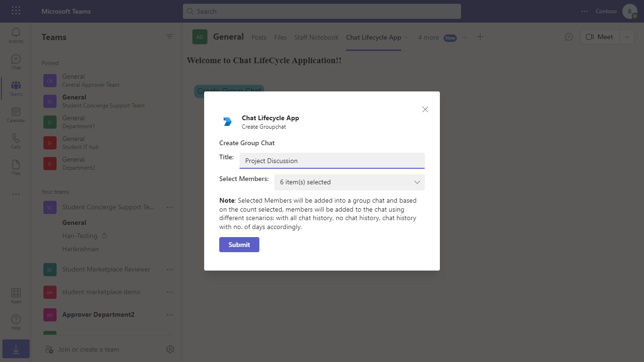Image resolution: width=644 pixels, height=362 pixels.
Task: Close the Create Groupchat dialog
Action: pos(425,109)
